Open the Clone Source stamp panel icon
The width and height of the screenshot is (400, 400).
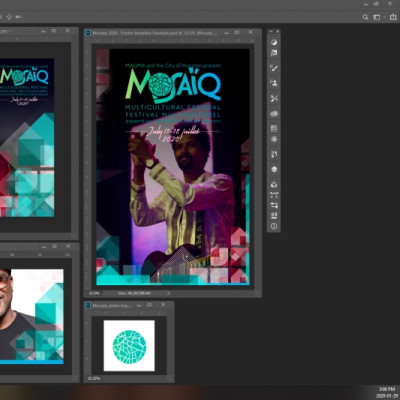pyautogui.click(x=274, y=83)
